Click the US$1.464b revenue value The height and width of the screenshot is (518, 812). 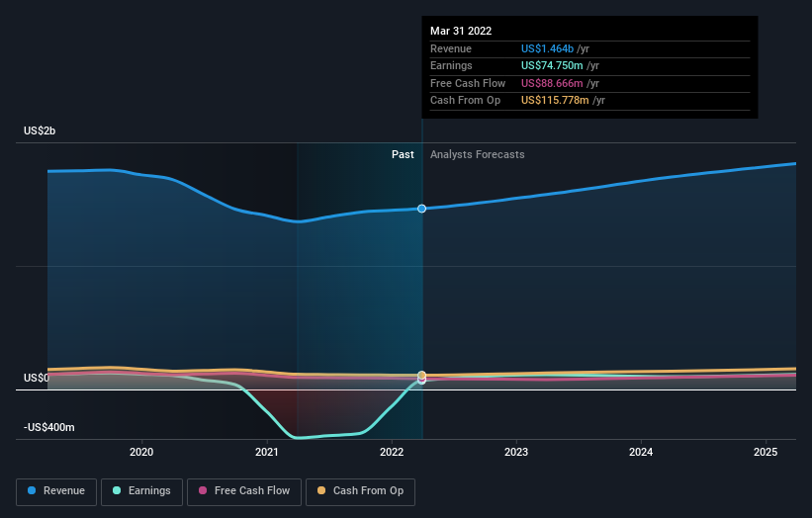[x=547, y=48]
